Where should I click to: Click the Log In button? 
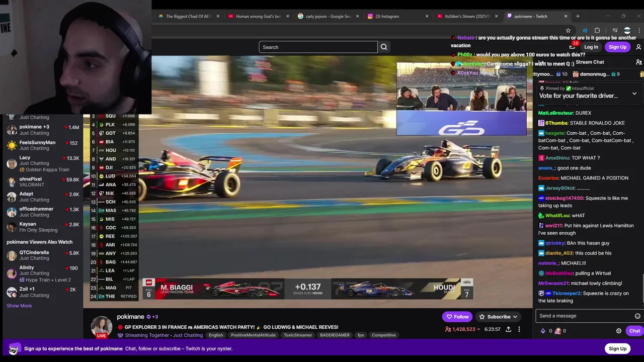[x=591, y=47]
